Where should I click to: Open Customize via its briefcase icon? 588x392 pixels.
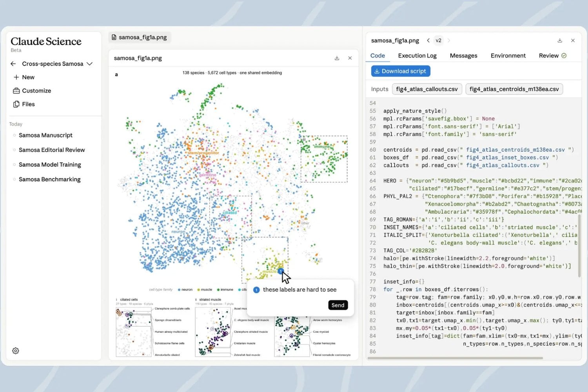16,91
